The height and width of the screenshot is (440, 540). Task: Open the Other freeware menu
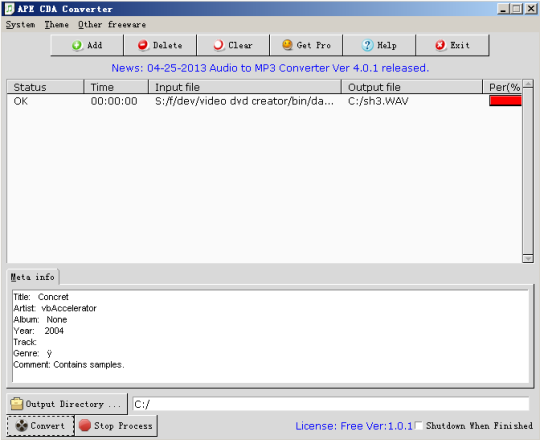(112, 25)
